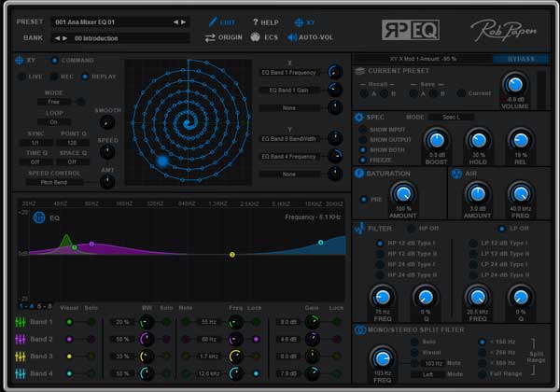Open the XY Mode dropdown showing Free
The image size is (560, 392).
(x=53, y=102)
